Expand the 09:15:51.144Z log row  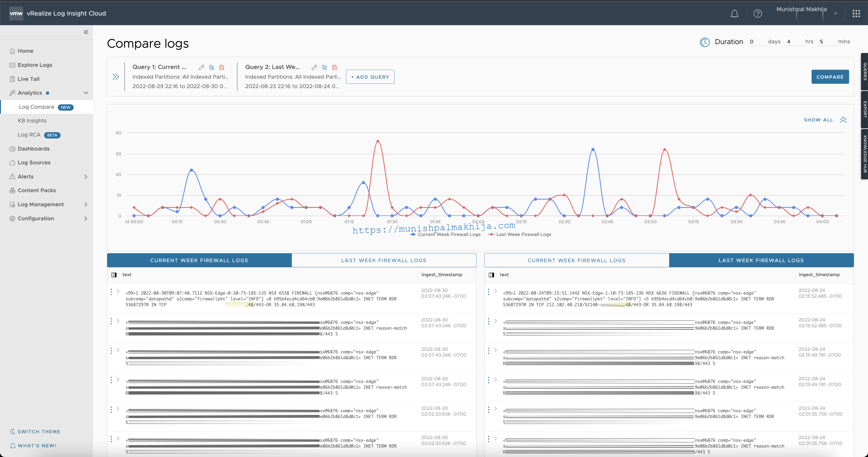pyautogui.click(x=495, y=291)
